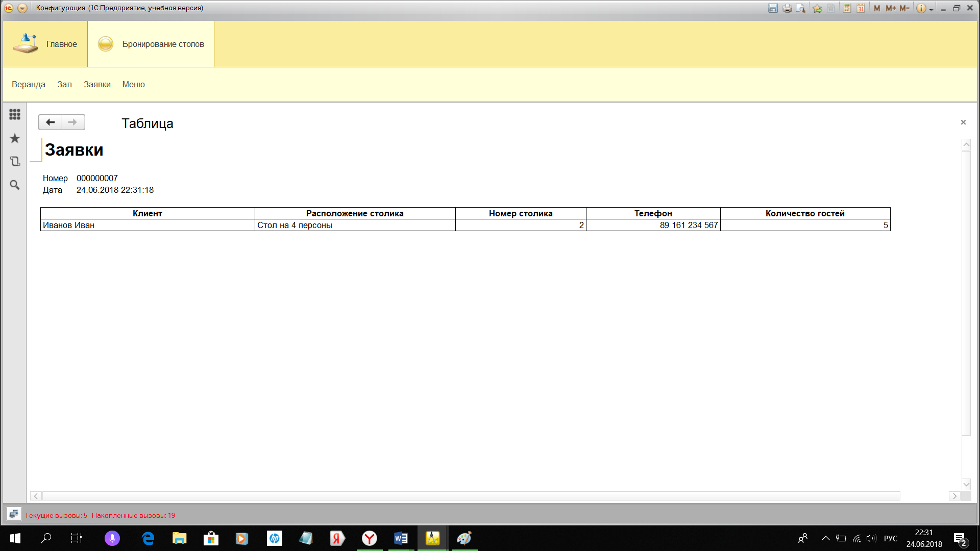
Task: Show hidden tray icons chevron
Action: point(825,538)
